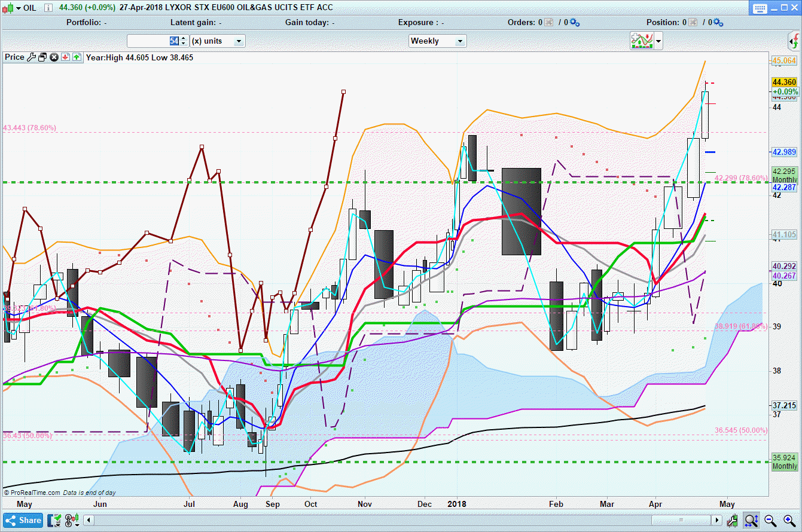802x532 pixels.
Task: Activate the zoom with arrows tool
Action: pyautogui.click(x=751, y=521)
